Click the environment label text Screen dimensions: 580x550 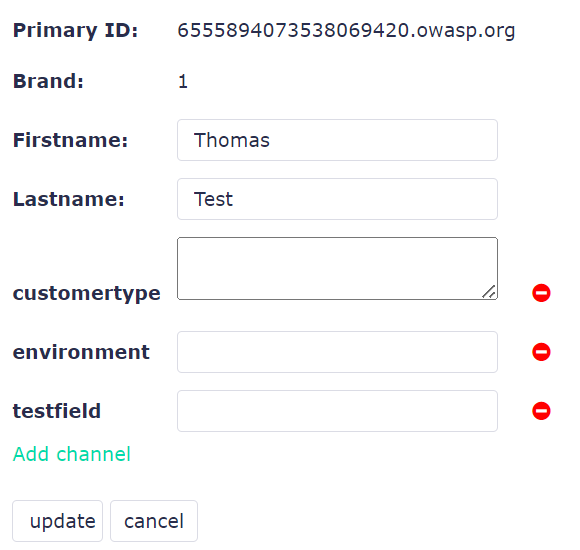[81, 352]
